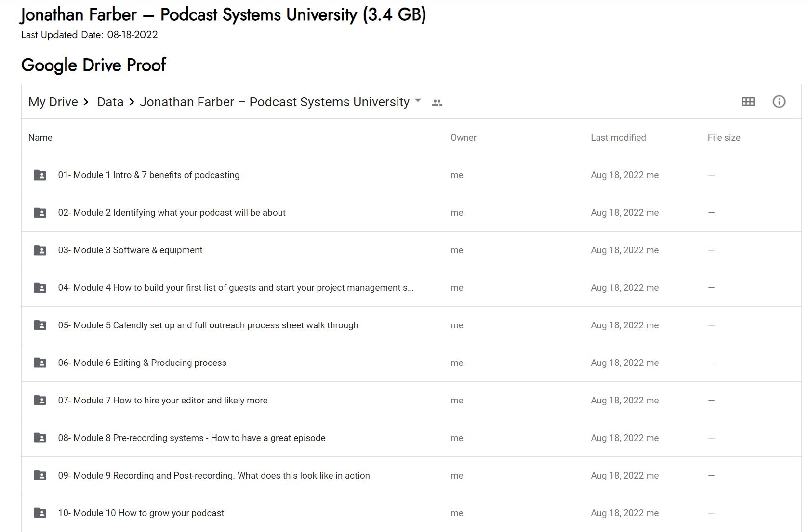
Task: Click folder icon for Module 5 Calendly
Action: pyautogui.click(x=40, y=325)
